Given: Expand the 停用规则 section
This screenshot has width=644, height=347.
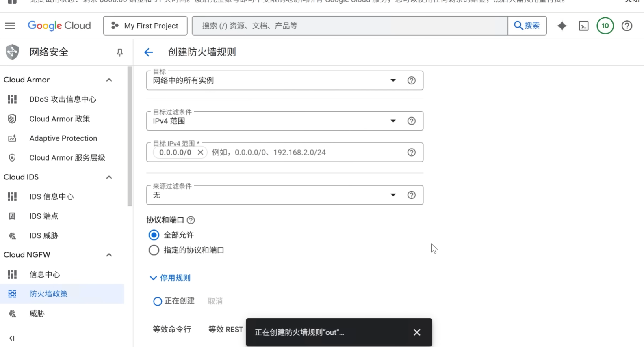Looking at the screenshot, I should pos(170,278).
